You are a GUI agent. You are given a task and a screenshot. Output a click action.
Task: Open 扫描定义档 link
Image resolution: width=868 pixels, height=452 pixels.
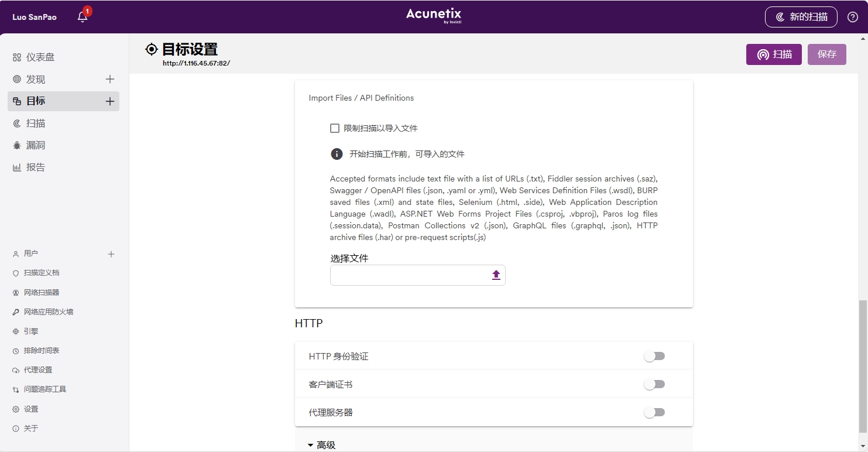click(x=42, y=273)
